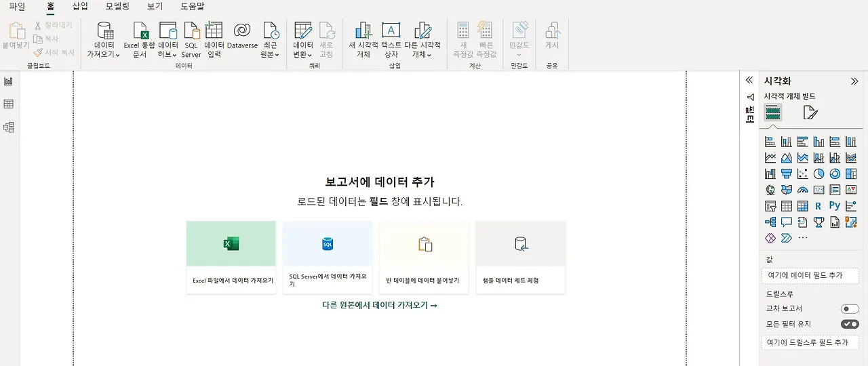Select the card visual showing 123
The height and width of the screenshot is (366, 868).
pyautogui.click(x=818, y=190)
